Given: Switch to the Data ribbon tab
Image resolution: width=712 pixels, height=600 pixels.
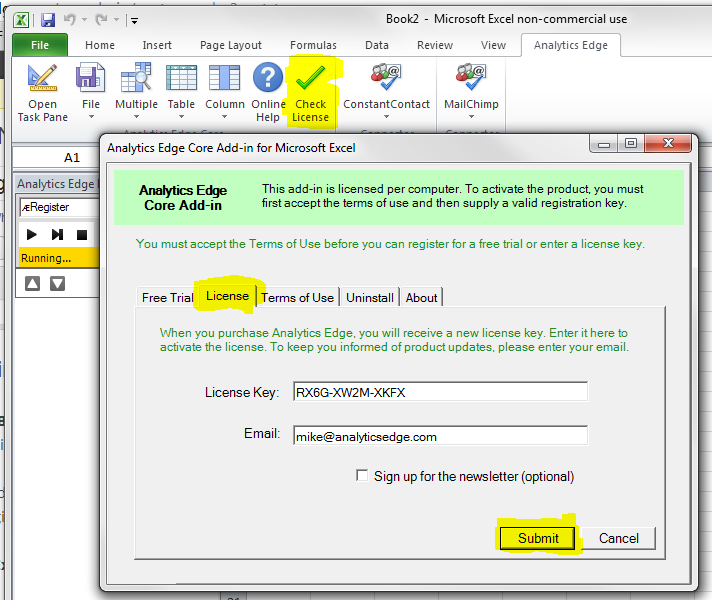Looking at the screenshot, I should [x=377, y=45].
